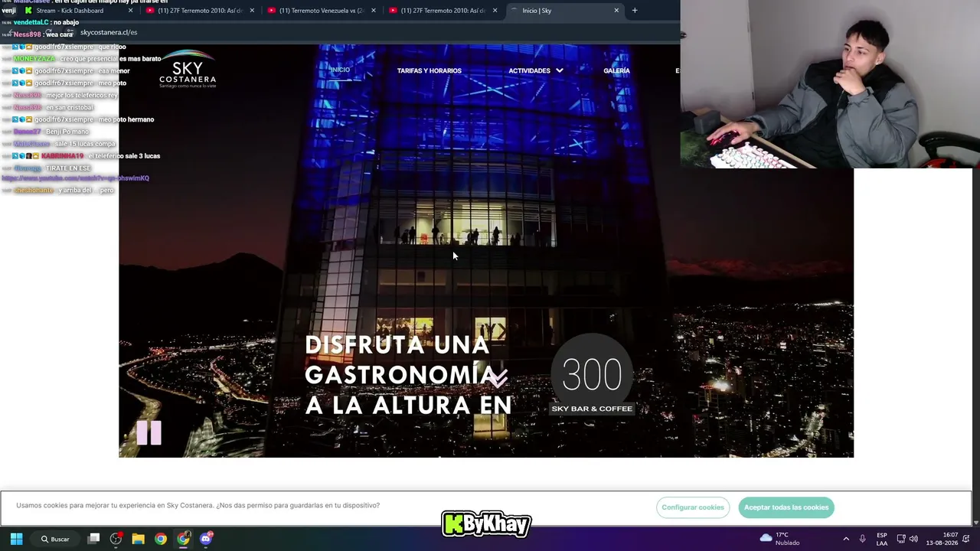The height and width of the screenshot is (551, 980).
Task: Expand the chevron next to ACTIVIDADES
Action: (560, 70)
